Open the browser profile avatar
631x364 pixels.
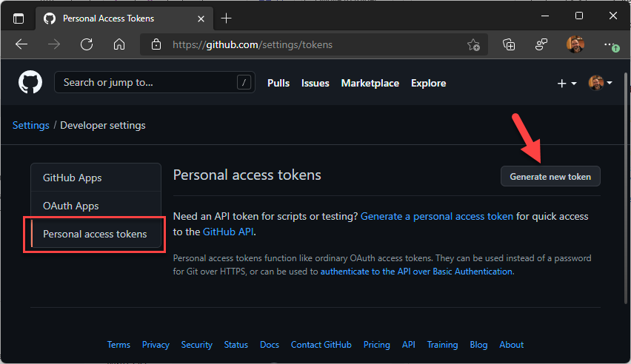click(575, 44)
